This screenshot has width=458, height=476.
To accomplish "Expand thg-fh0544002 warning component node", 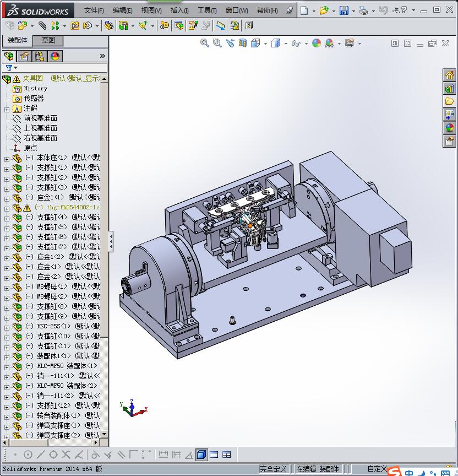I will pyautogui.click(x=7, y=209).
